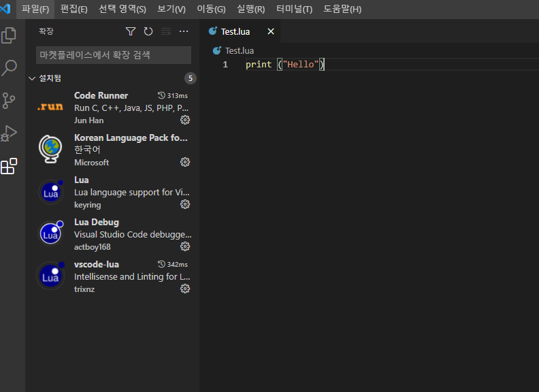539x392 pixels.
Task: Click the Lua language support description
Action: [x=131, y=192]
